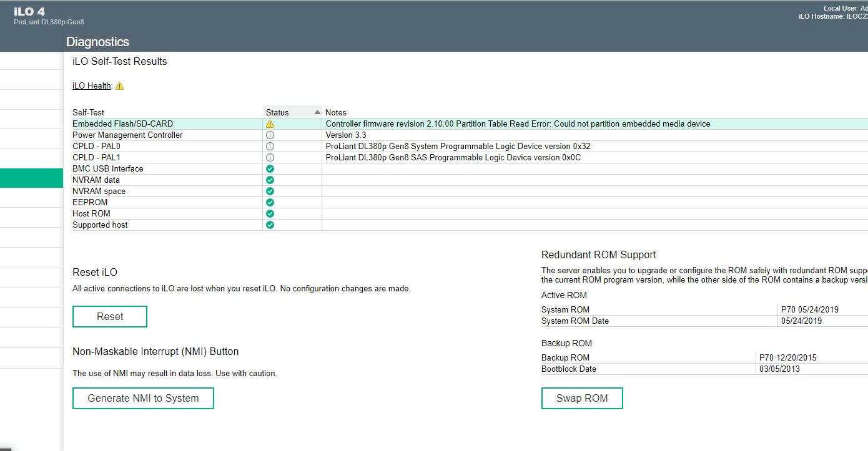The width and height of the screenshot is (868, 451).
Task: Click the Non-Maskable Interrupt (NMI) Button heading
Action: (x=155, y=352)
